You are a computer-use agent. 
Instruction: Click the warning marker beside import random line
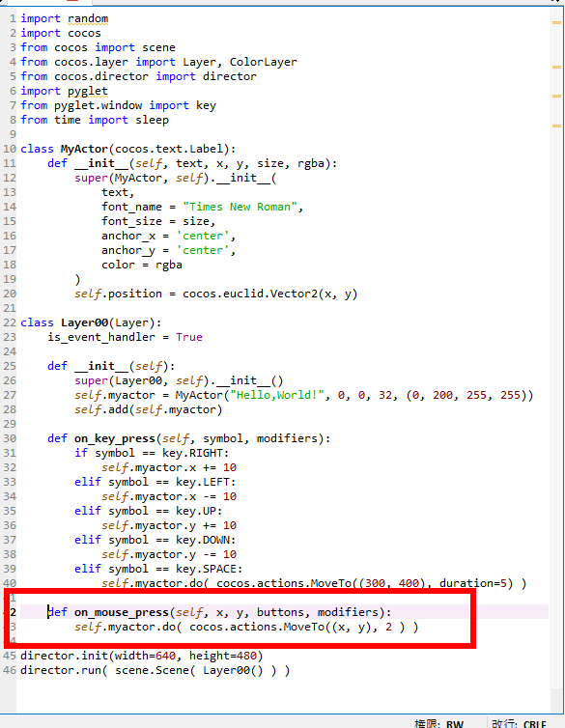tap(556, 22)
